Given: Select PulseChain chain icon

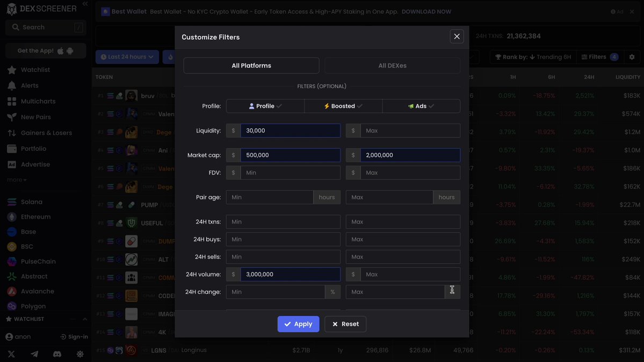Looking at the screenshot, I should [12, 262].
